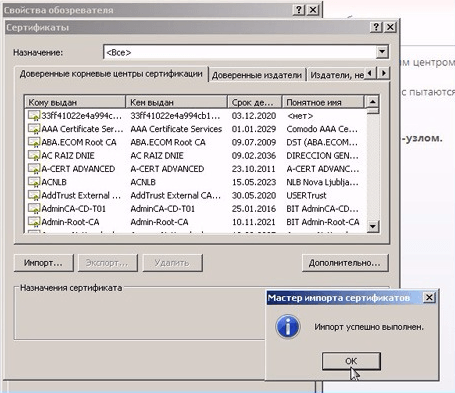Image resolution: width=455 pixels, height=393 pixels.
Task: Open the Дополнительно... settings
Action: [345, 263]
